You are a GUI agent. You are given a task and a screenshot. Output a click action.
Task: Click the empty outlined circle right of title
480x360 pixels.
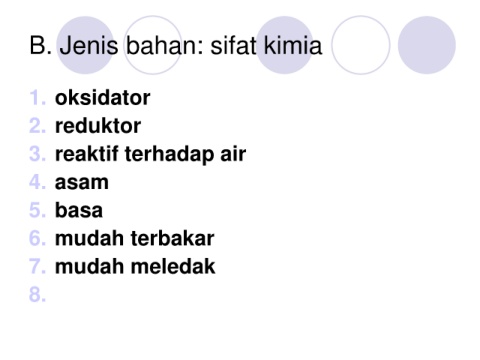(361, 45)
